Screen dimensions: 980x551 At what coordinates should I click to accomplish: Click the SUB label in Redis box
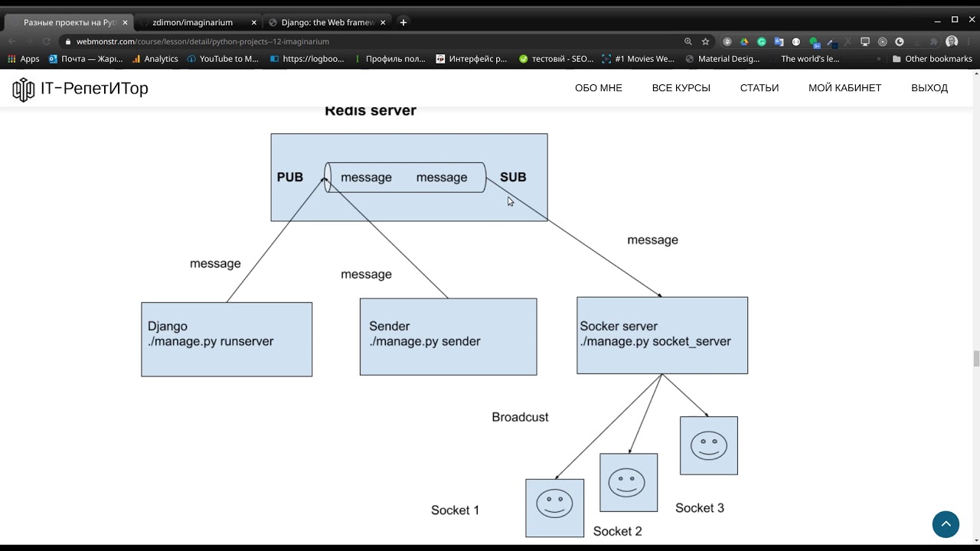click(513, 177)
